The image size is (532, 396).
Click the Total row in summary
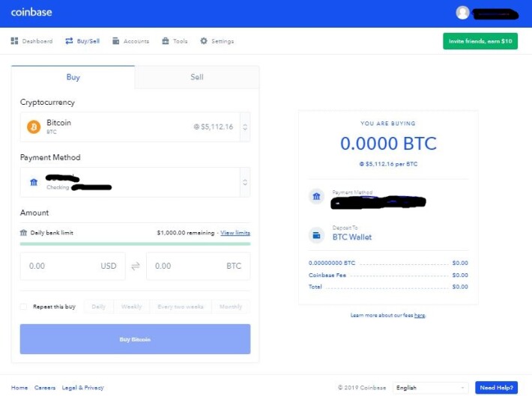point(388,287)
